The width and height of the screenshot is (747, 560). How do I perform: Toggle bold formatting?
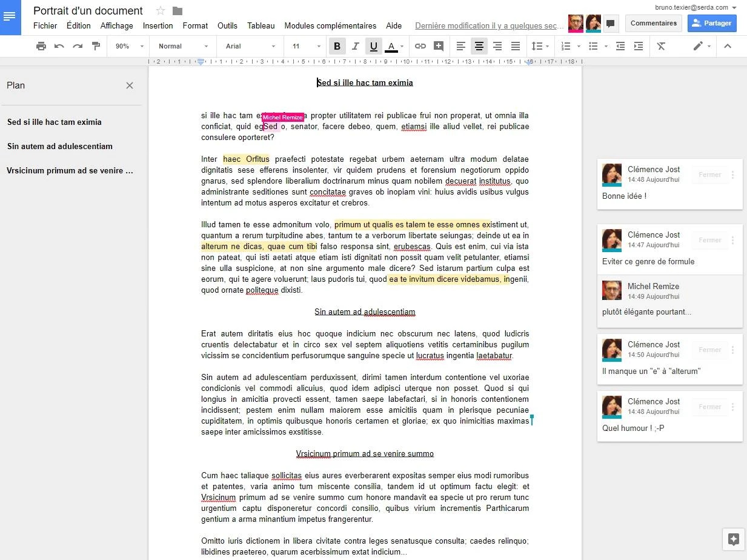pyautogui.click(x=337, y=46)
